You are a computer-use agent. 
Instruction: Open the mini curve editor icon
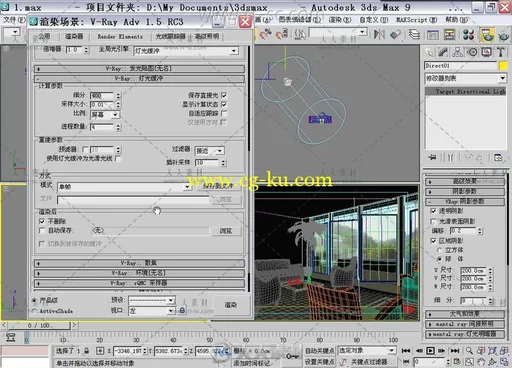pyautogui.click(x=11, y=337)
